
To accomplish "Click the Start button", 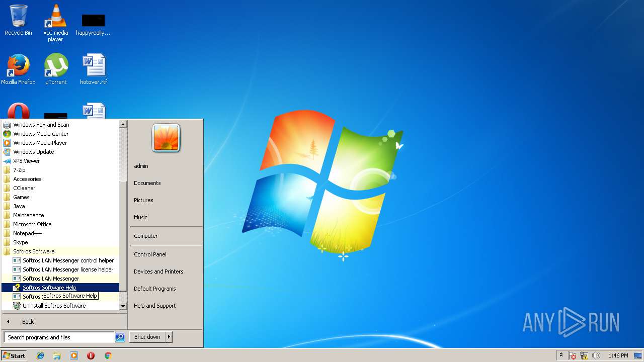I will (14, 355).
